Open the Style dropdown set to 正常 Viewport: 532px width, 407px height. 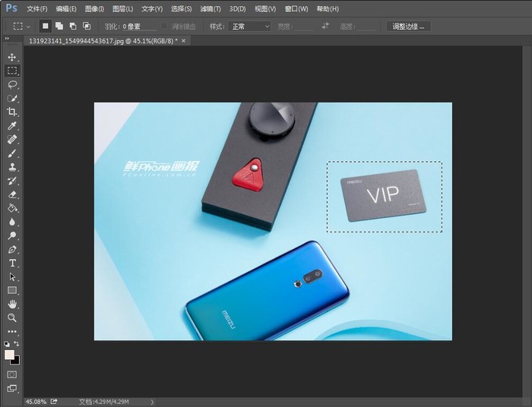pos(249,27)
